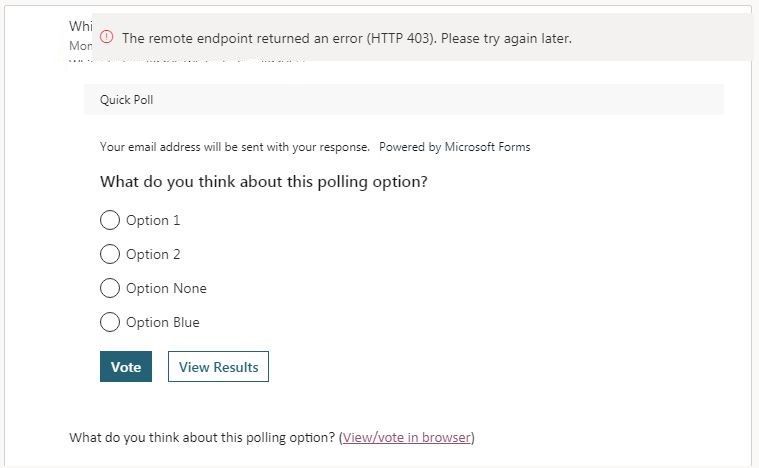Click the "Option 1" text label

[x=153, y=220]
